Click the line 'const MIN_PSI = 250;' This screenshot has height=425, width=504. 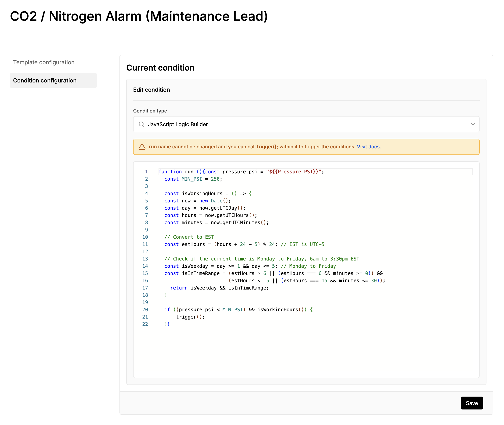(193, 179)
